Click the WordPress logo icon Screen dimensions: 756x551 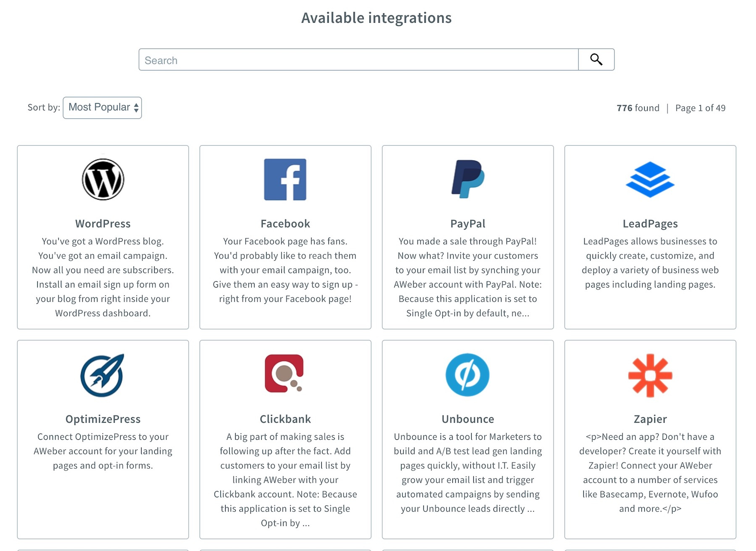pos(103,180)
